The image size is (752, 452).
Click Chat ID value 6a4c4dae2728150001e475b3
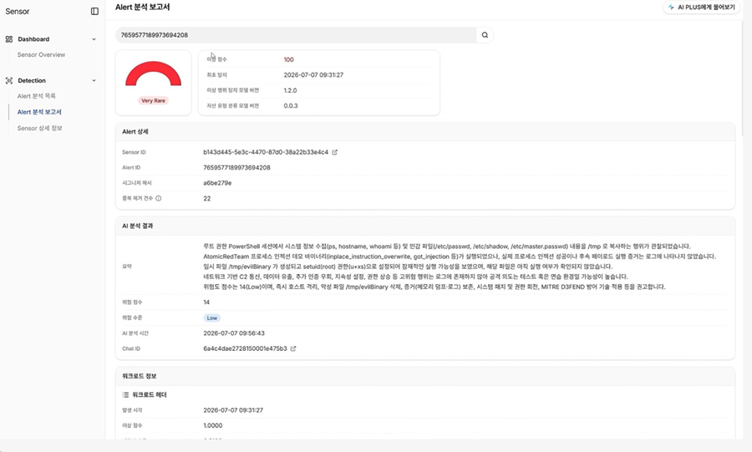245,349
